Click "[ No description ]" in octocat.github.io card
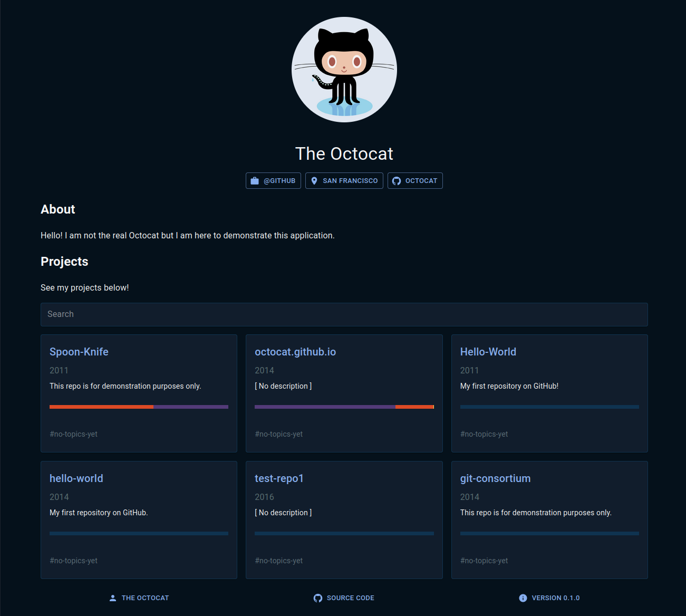The image size is (686, 616). [283, 386]
